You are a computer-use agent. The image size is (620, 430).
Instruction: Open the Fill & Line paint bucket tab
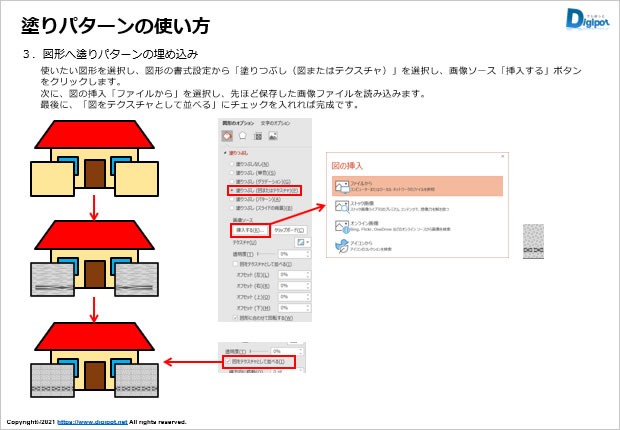pos(227,135)
